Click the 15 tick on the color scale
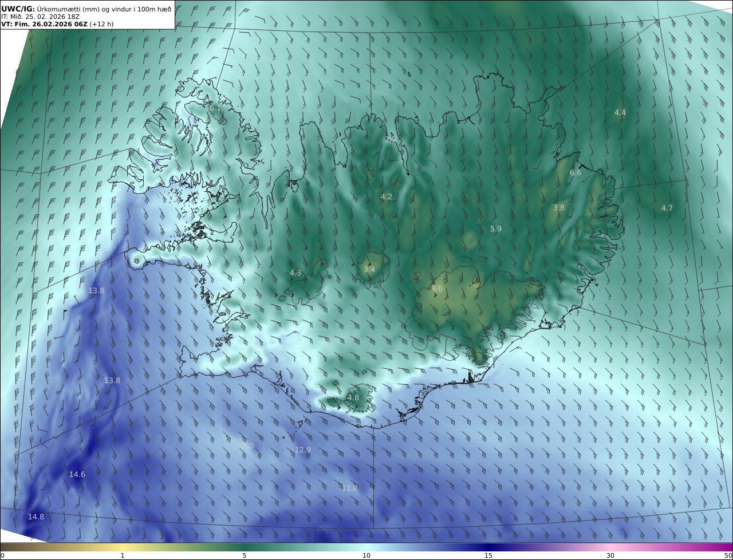Image resolution: width=733 pixels, height=560 pixels. [x=488, y=555]
